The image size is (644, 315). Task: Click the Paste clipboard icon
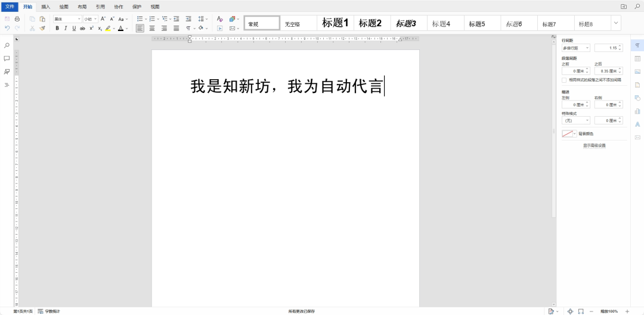click(x=42, y=19)
